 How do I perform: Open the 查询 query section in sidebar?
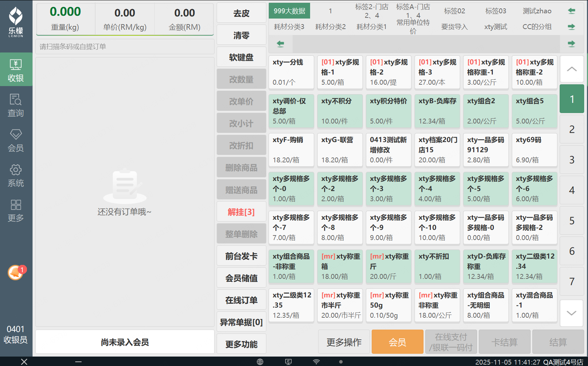tap(16, 105)
